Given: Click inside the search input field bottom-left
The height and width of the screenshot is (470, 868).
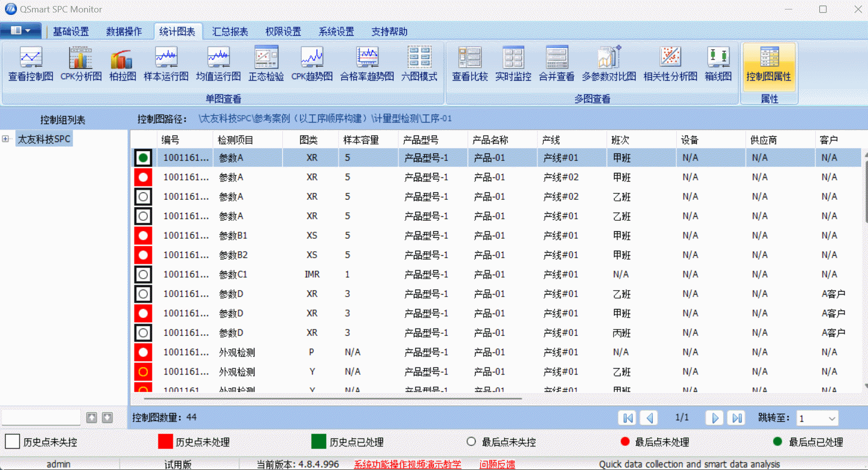Looking at the screenshot, I should (41, 417).
